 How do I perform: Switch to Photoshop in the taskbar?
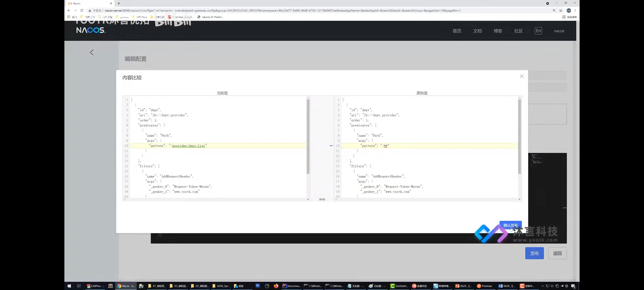tap(258, 286)
